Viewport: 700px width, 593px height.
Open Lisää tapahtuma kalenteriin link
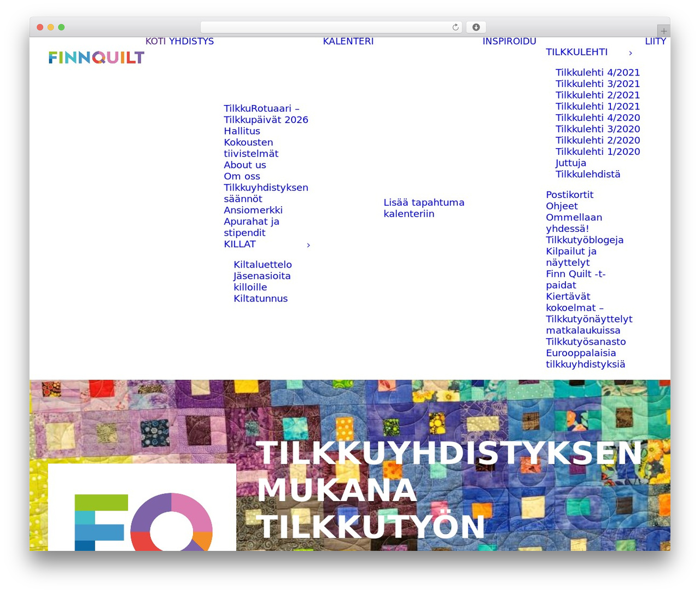click(424, 208)
